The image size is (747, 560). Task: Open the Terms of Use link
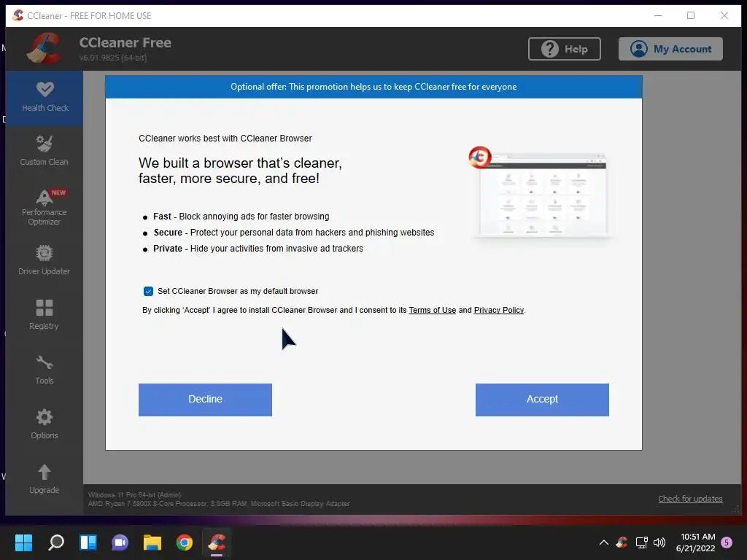click(x=432, y=310)
